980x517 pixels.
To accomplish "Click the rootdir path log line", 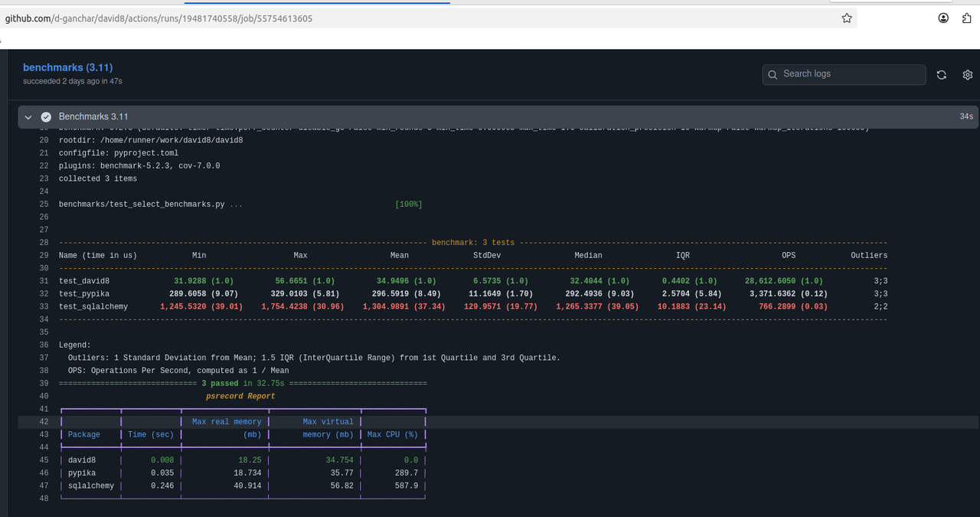I will click(x=151, y=140).
